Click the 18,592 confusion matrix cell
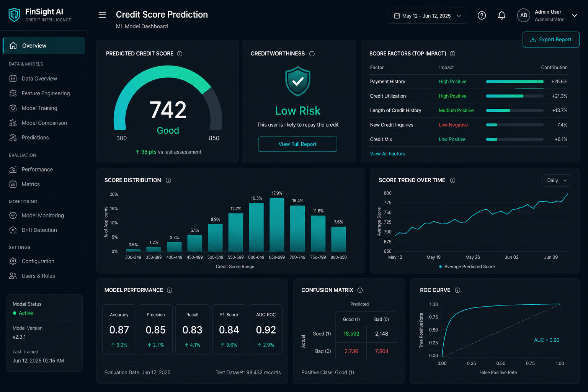The width and height of the screenshot is (588, 392). 351,334
